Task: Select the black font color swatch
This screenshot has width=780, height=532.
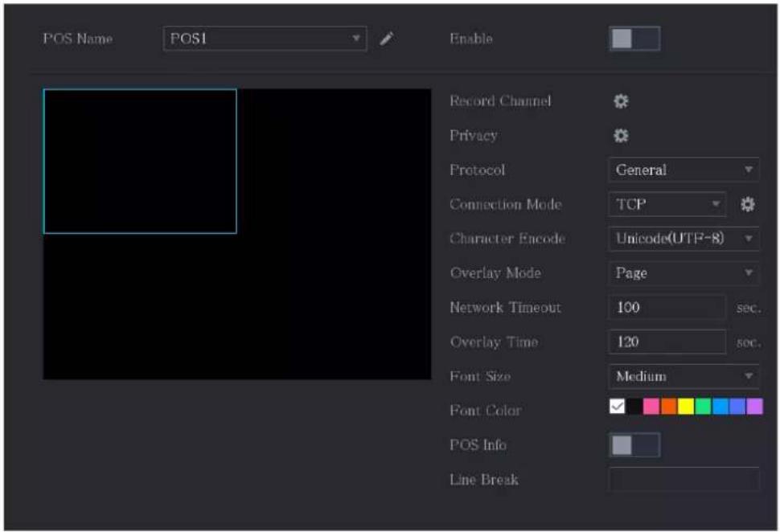Action: coord(634,407)
